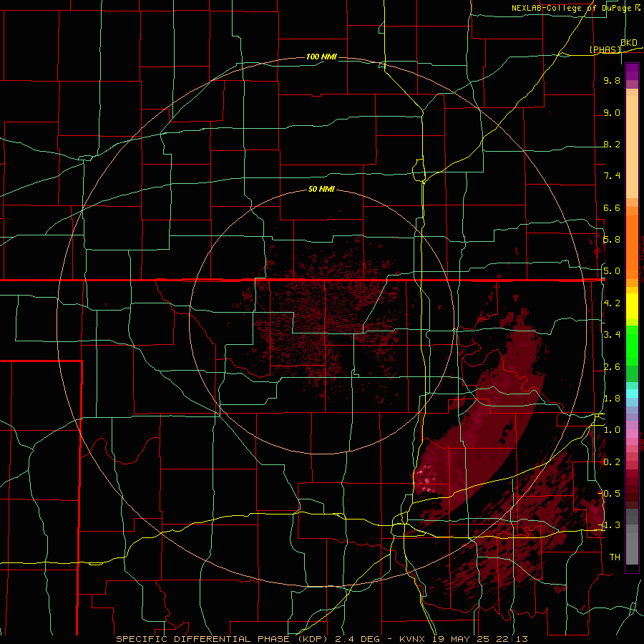
Task: Click the 9.8 value on the color scale
Action: [612, 80]
